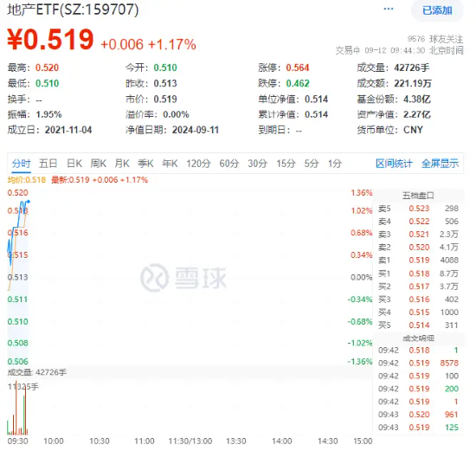Click the 已添加 watchlist button
476x451 pixels.
pos(437,10)
